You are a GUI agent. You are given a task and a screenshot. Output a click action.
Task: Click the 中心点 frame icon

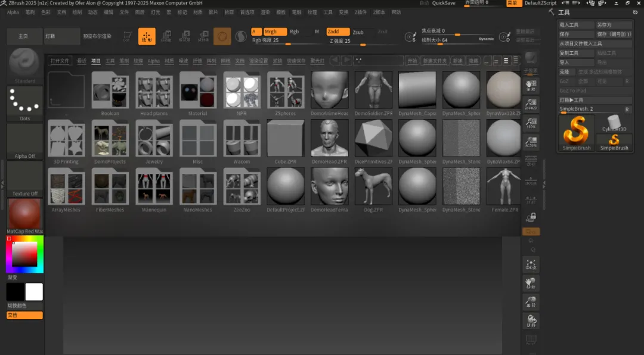click(531, 264)
